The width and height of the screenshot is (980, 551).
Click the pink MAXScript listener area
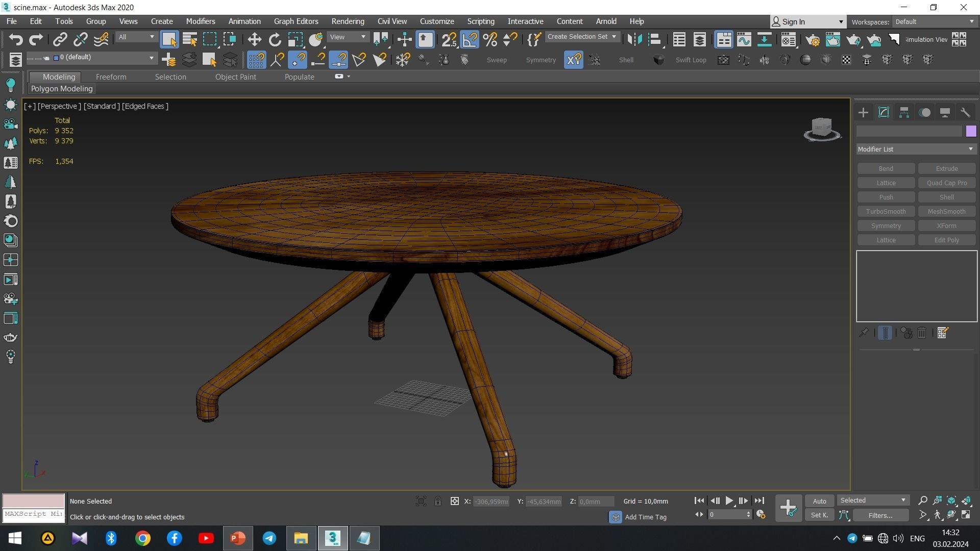pos(34,500)
